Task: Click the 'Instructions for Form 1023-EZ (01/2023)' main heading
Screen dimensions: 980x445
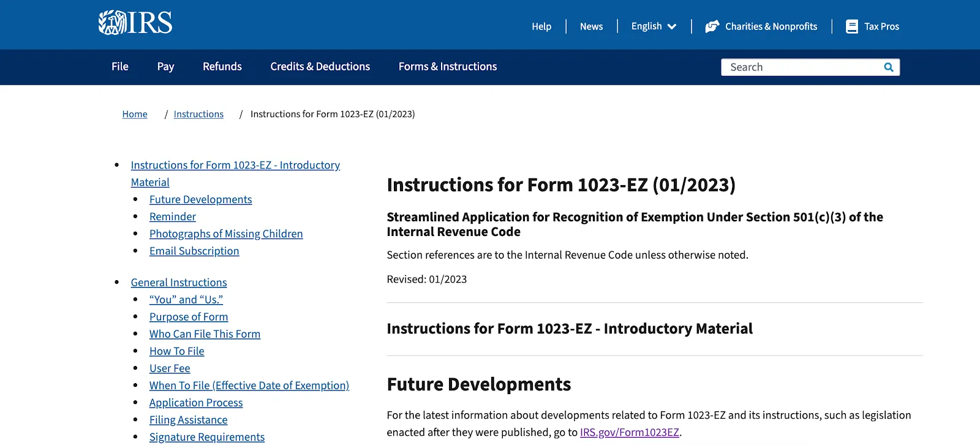Action: [x=561, y=184]
